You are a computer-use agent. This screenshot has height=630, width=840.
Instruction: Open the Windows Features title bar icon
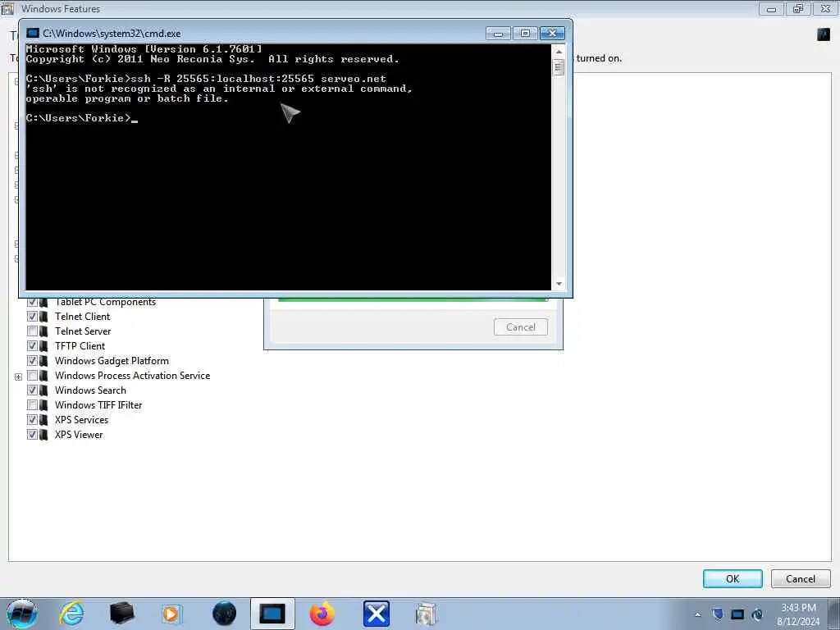pyautogui.click(x=7, y=8)
